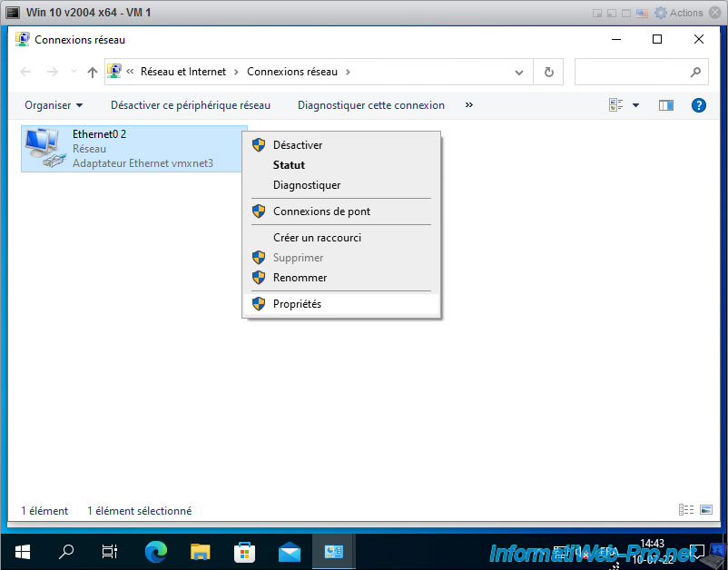Click Désactiver ce périphérique réseau
Screen dimensions: 728x570
(191, 104)
